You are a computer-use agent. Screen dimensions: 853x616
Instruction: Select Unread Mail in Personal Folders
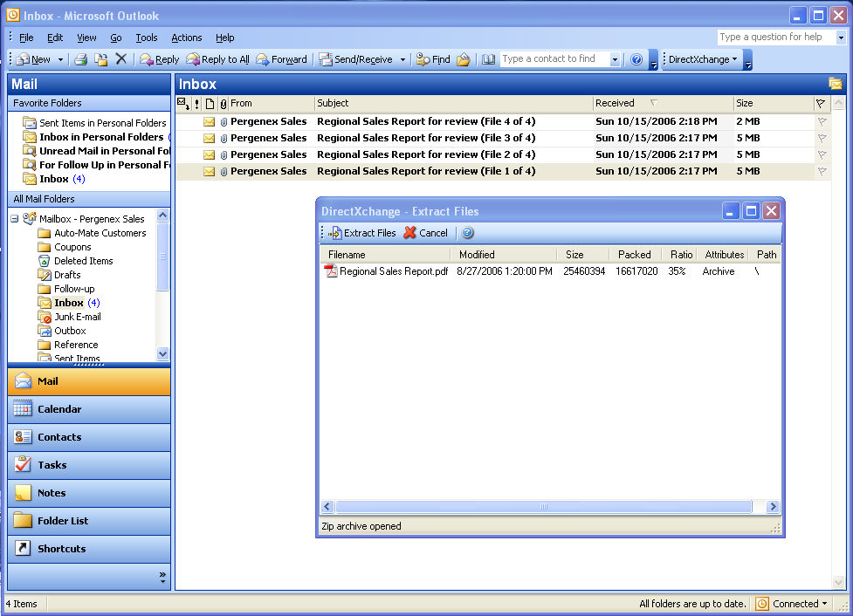pos(105,151)
